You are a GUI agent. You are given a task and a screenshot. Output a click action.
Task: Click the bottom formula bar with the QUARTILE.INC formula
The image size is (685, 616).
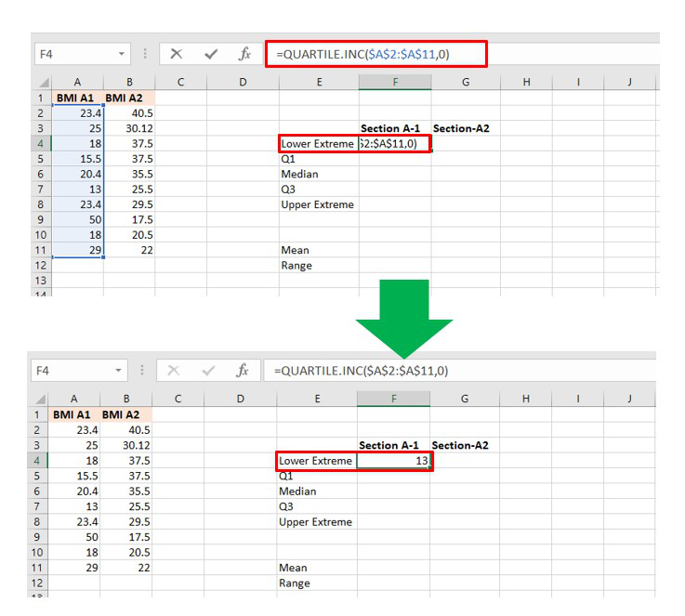[459, 371]
